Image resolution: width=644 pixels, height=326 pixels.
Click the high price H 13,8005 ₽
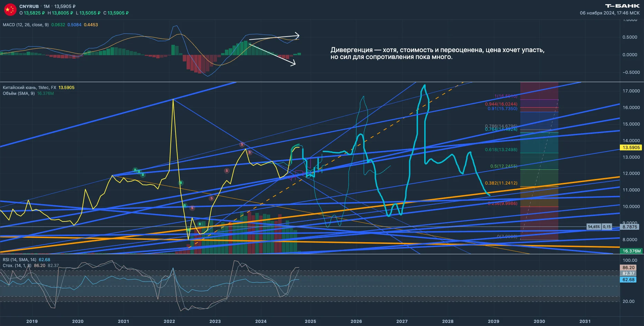coord(60,13)
